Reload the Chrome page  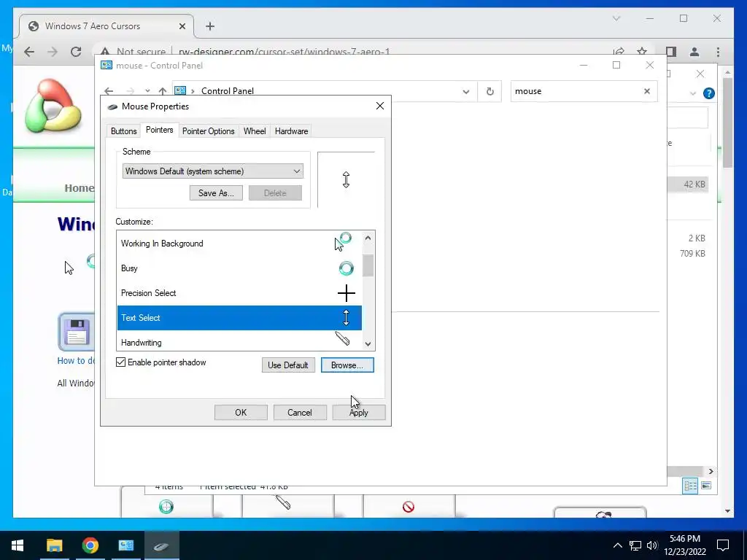pyautogui.click(x=76, y=52)
